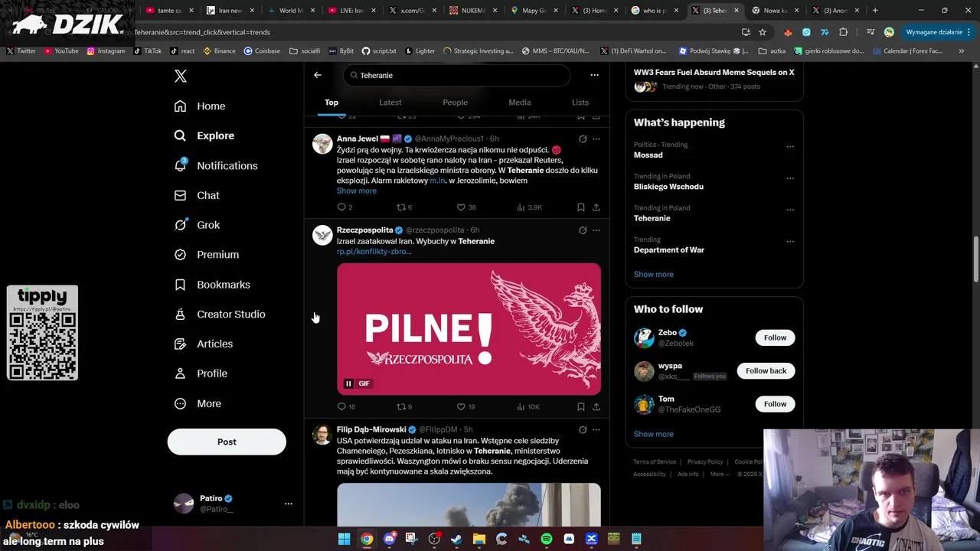
Task: Show more trends in What's happening
Action: tap(654, 274)
